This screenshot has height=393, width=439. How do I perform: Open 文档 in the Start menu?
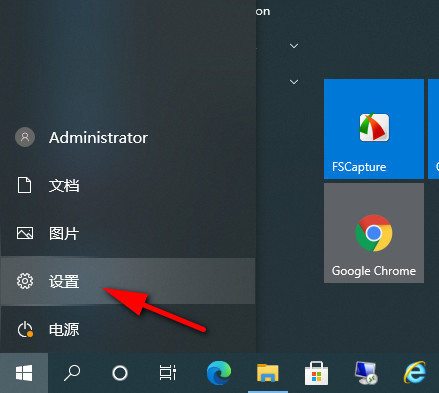coord(128,185)
